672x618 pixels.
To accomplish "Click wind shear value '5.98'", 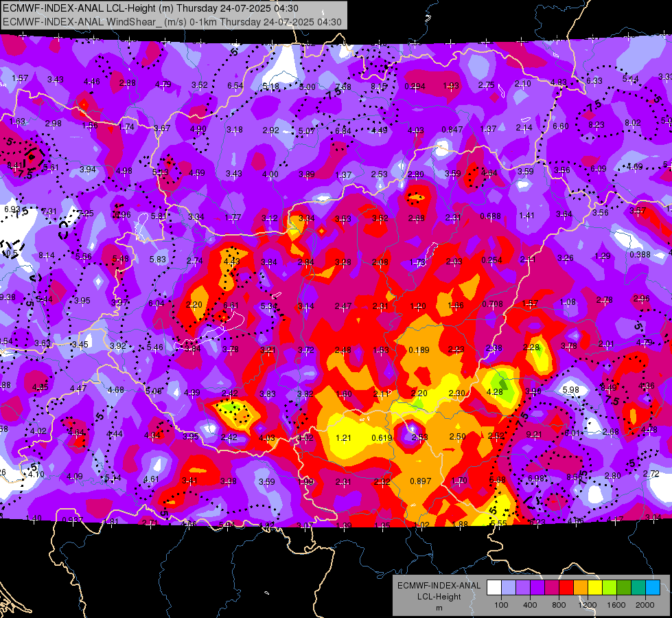I will click(570, 390).
